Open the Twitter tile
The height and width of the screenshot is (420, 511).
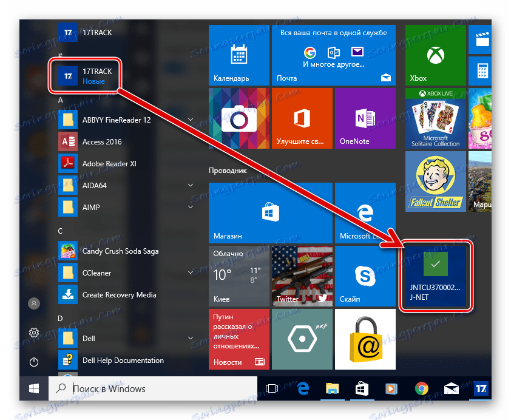coord(302,276)
